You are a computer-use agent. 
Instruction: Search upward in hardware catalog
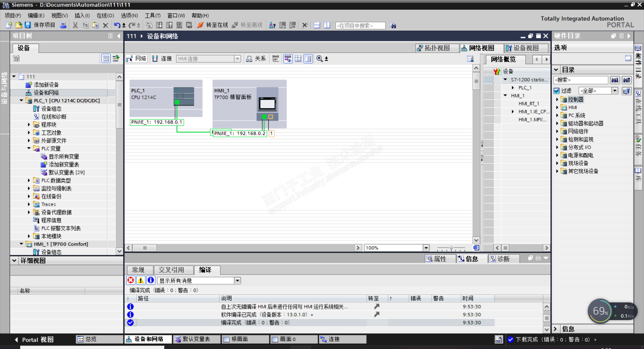[627, 80]
